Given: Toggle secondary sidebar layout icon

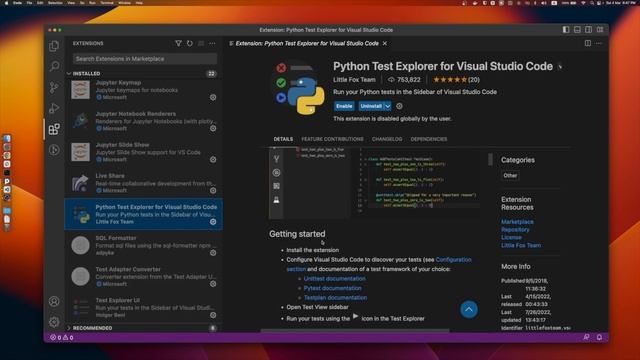Looking at the screenshot, I should pyautogui.click(x=589, y=30).
